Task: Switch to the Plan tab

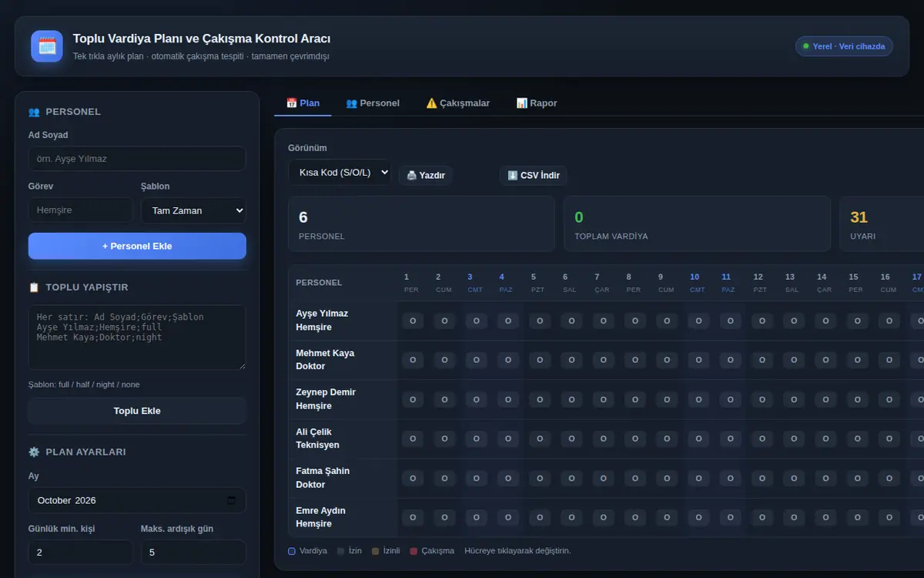Action: point(303,103)
